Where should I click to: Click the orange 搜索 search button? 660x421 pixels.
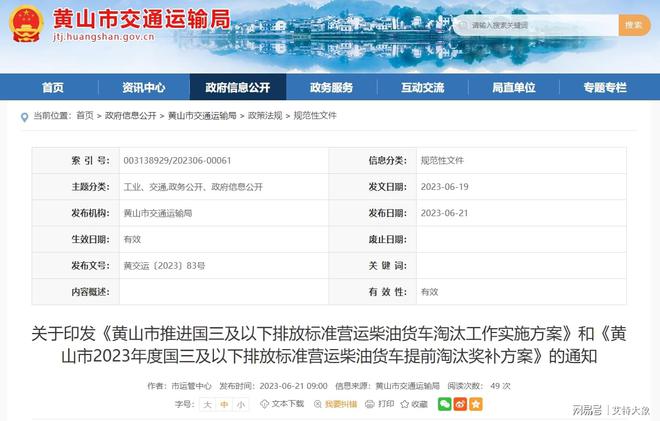click(634, 25)
